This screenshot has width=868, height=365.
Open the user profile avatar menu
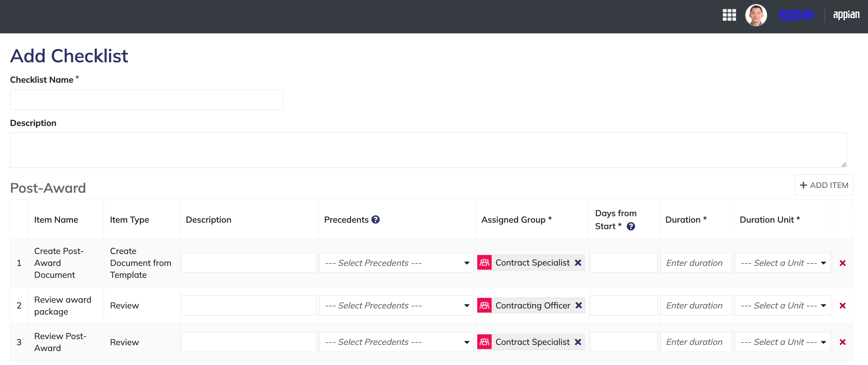tap(756, 15)
